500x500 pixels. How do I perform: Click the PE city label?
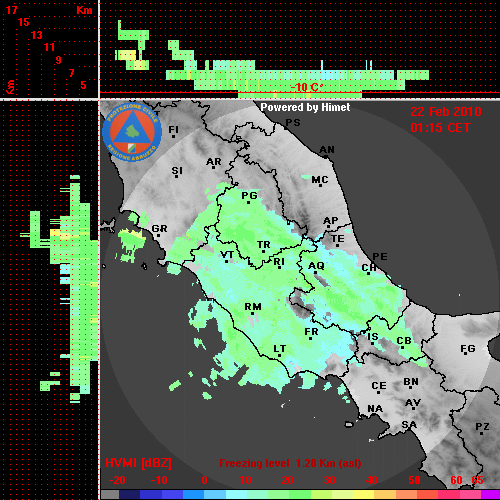380,257
